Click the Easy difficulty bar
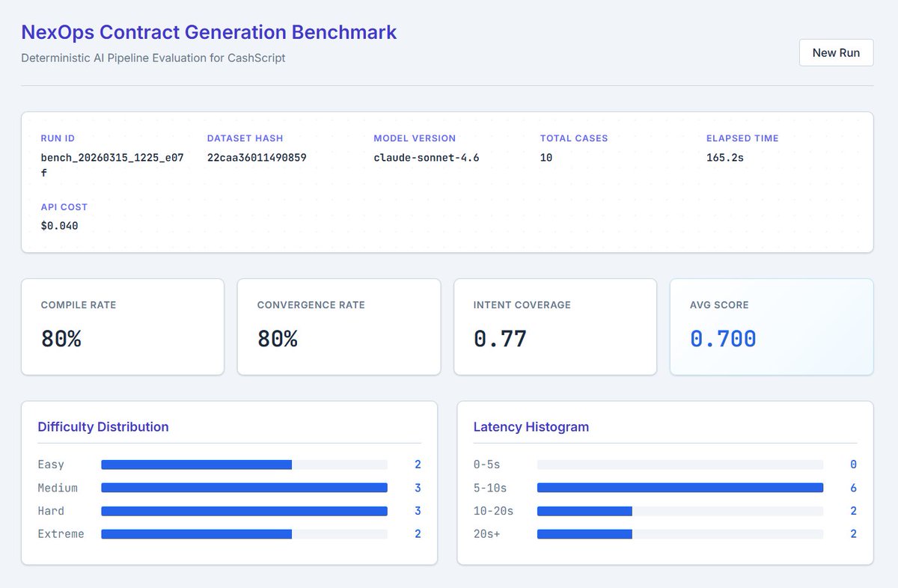Image resolution: width=898 pixels, height=588 pixels. coord(244,465)
